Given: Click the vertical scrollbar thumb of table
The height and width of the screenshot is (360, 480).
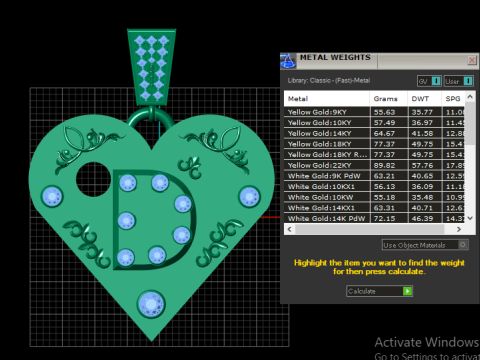Looking at the screenshot, I should tap(470, 123).
